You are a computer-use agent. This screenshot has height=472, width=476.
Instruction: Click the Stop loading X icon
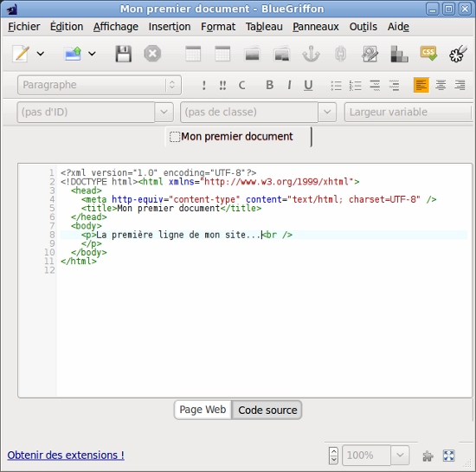[x=152, y=54]
